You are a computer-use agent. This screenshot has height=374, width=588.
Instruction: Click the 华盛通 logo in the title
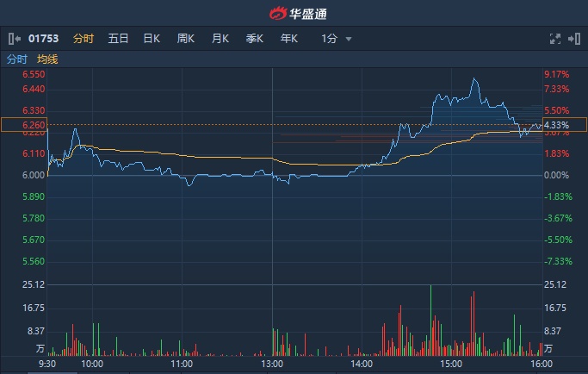click(x=294, y=14)
